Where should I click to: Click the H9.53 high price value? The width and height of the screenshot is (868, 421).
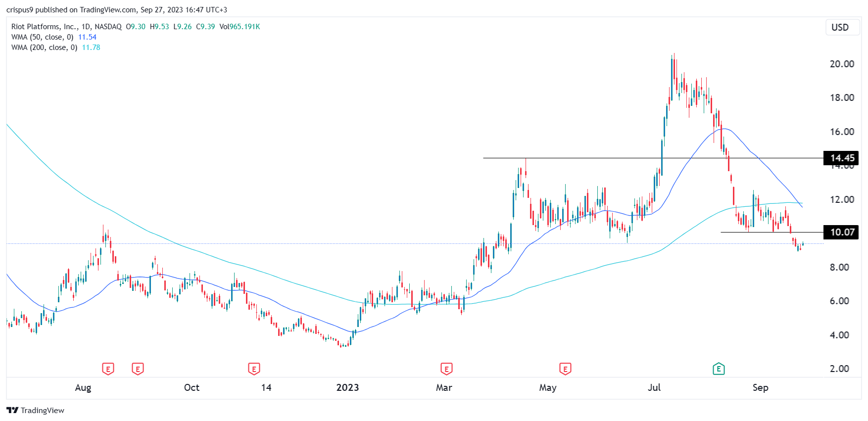coord(159,27)
